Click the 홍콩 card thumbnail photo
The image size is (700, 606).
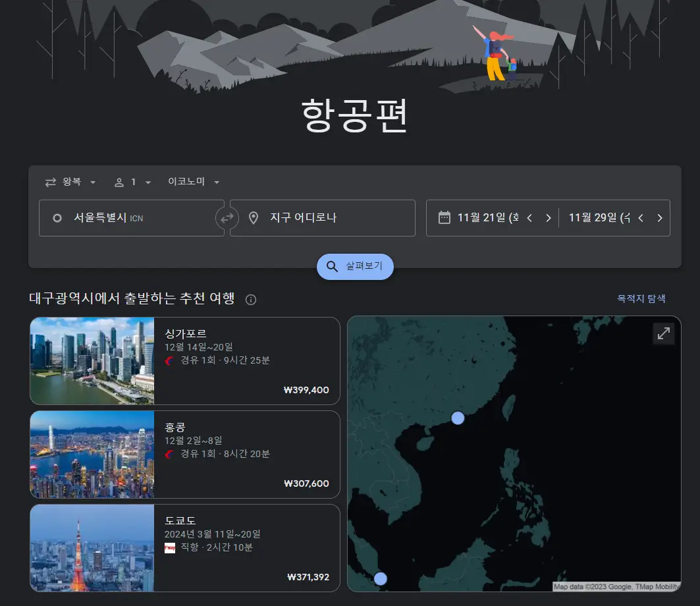(x=92, y=454)
